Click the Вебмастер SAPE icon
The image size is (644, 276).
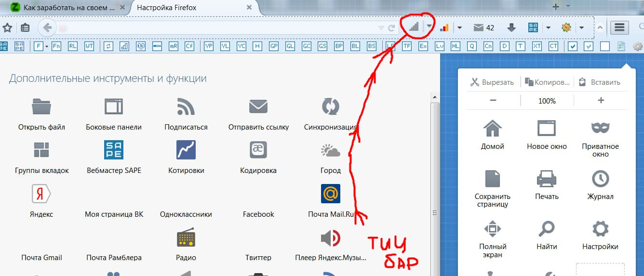click(113, 150)
